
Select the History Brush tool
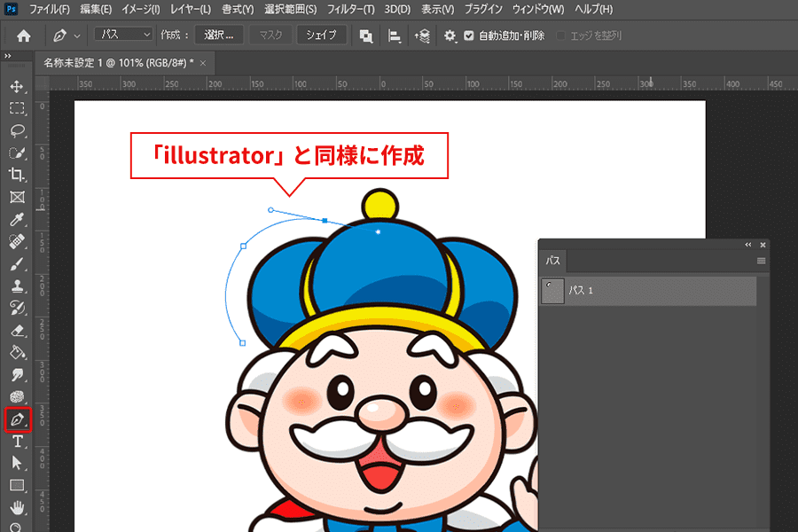(17, 308)
